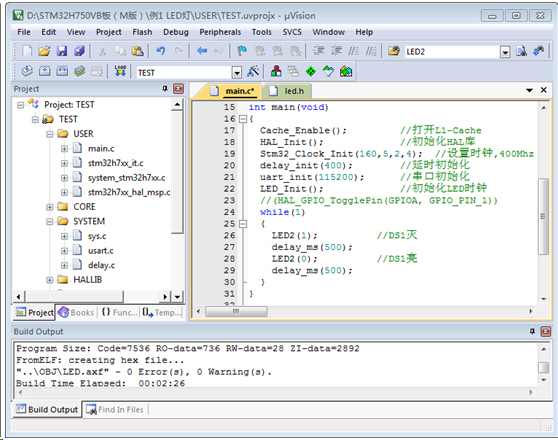Collapse the USER folder group
Screen dimensions: 558x440
(50, 134)
